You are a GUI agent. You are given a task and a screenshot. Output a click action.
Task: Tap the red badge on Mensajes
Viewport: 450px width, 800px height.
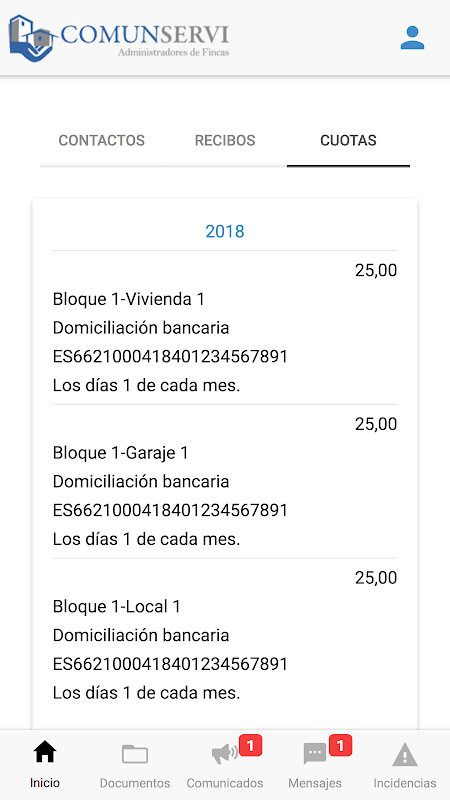(340, 745)
